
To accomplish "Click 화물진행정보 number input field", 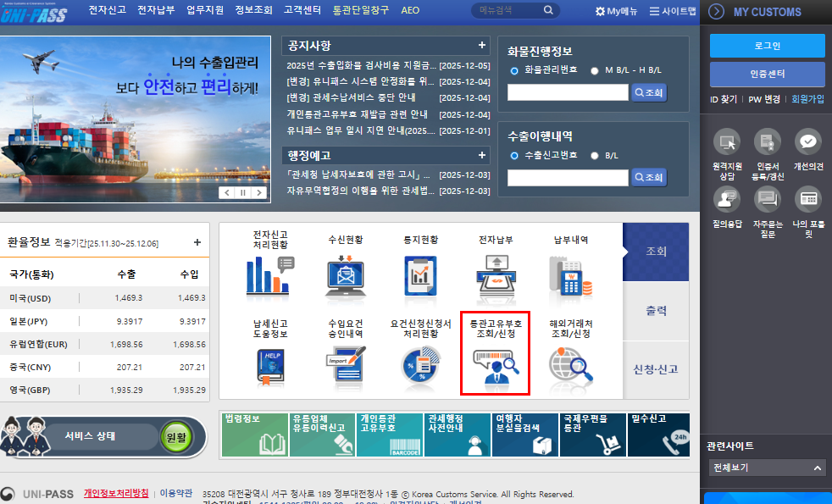I will click(568, 92).
